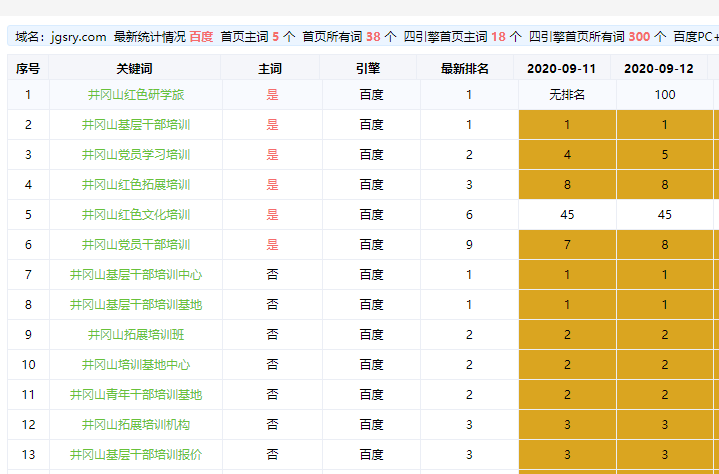Screen dimensions: 719x474
Task: Open keyword link 井冈山红色研学旅
Action: coord(136,95)
